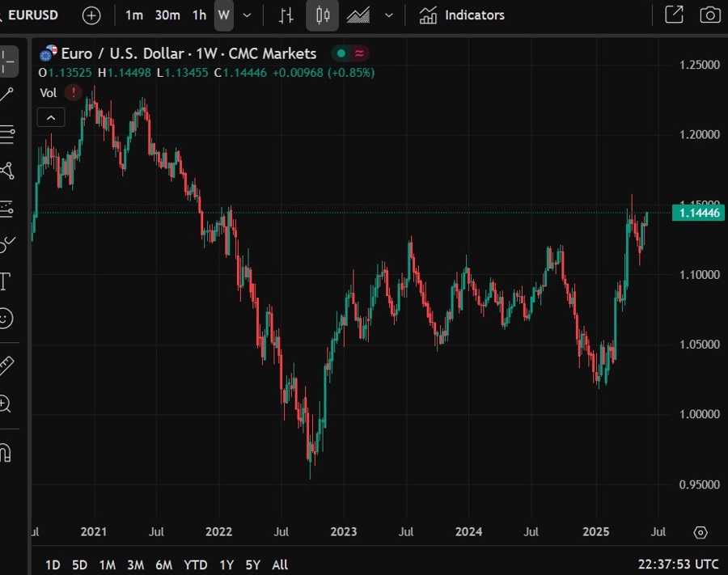Screen dimensions: 728x575
Task: Open the interval dropdown next to W
Action: point(247,15)
